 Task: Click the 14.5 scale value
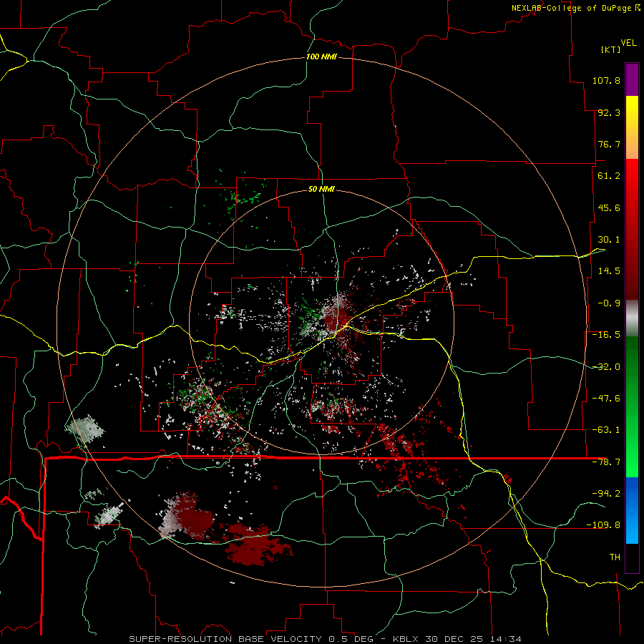pos(609,271)
